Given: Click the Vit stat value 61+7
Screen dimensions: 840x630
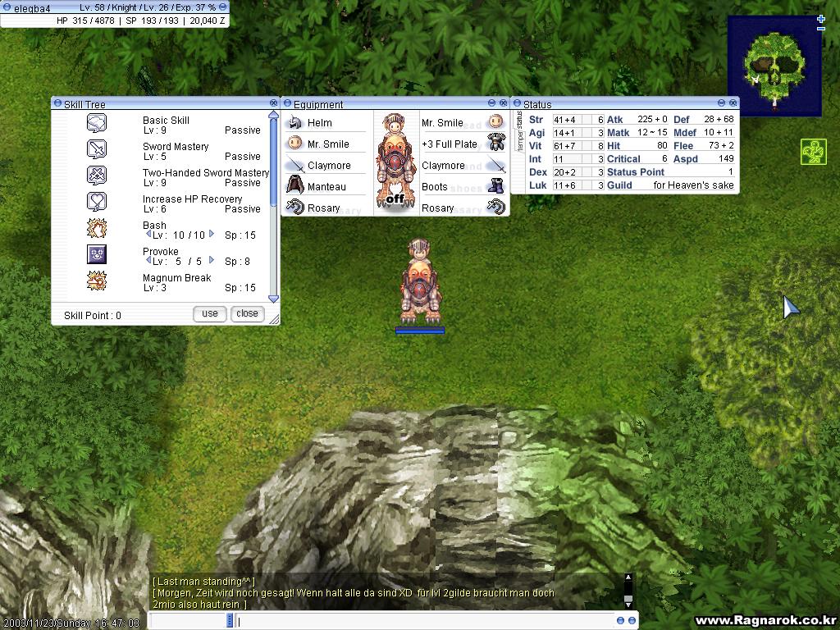Looking at the screenshot, I should tap(564, 146).
